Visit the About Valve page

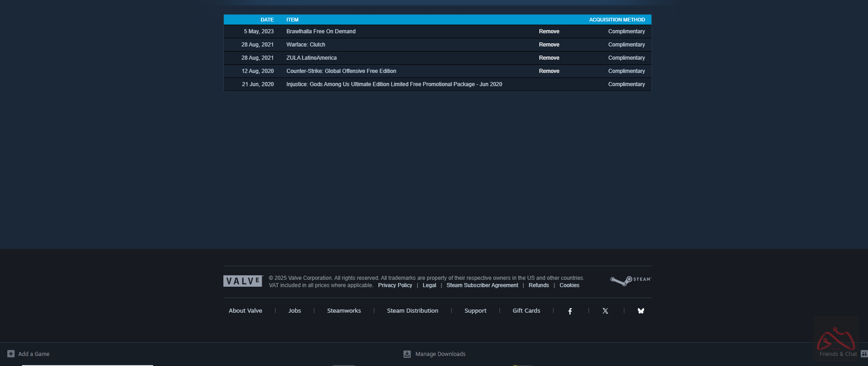(245, 311)
